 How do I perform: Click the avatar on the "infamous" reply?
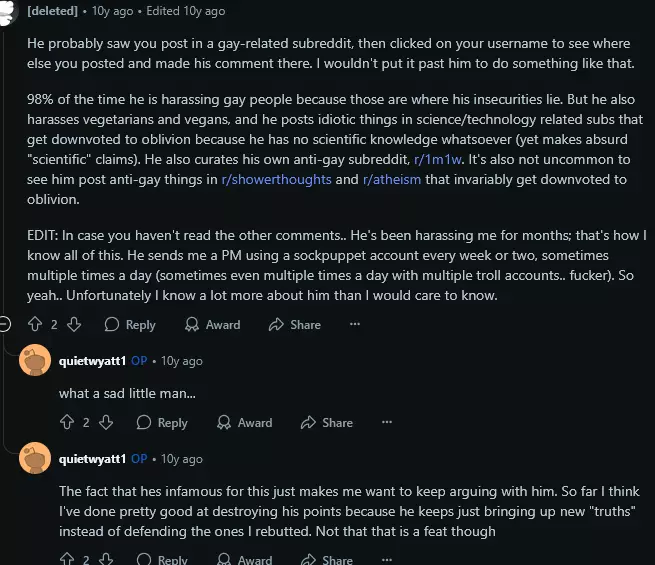(x=35, y=458)
